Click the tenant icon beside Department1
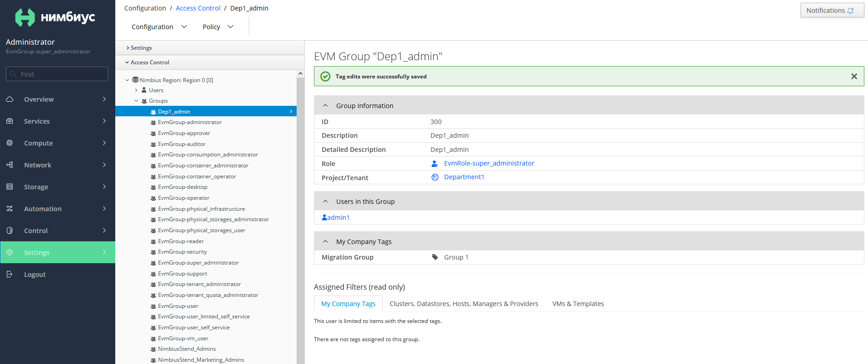Screen dimensions: 868x364 (x=435, y=177)
